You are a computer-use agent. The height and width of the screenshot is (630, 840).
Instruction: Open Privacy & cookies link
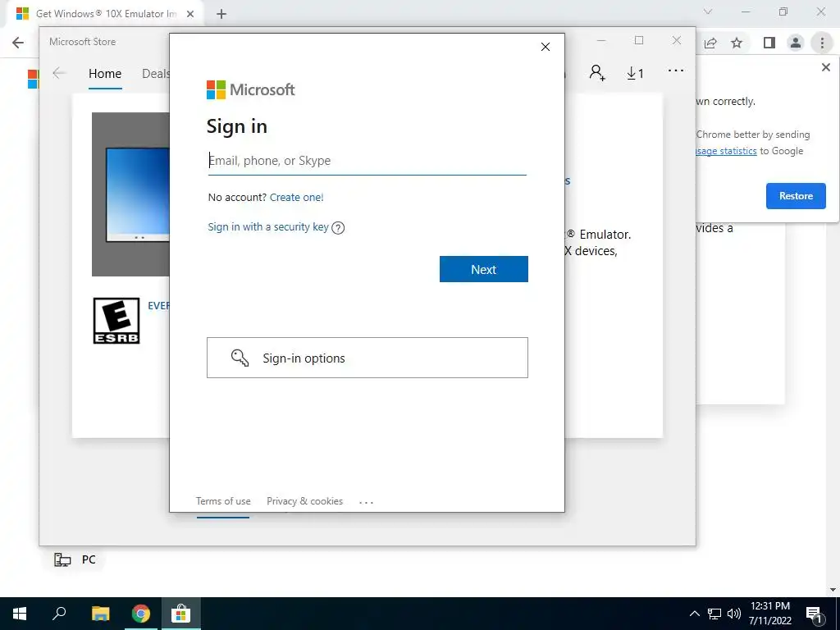(304, 501)
